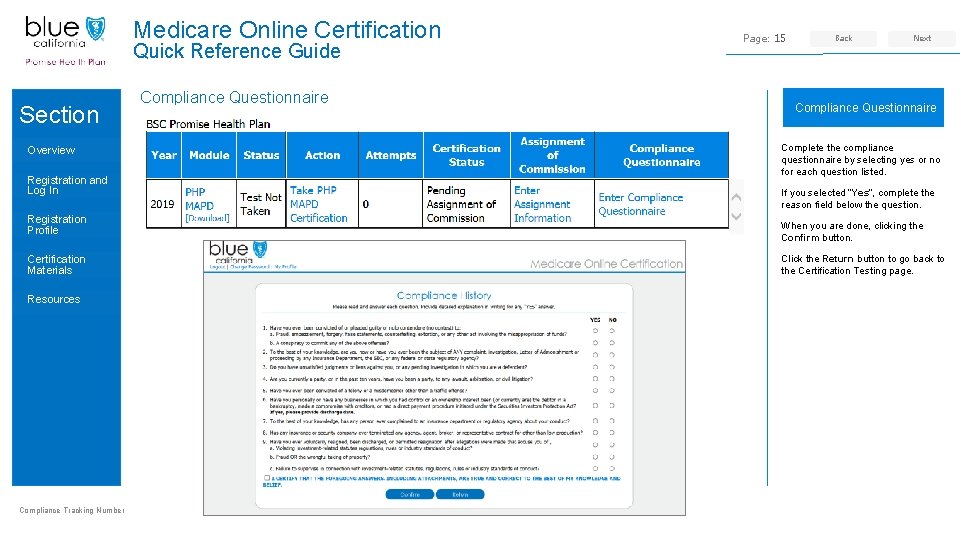Click the Return button on the questionnaire
The width and height of the screenshot is (960, 540).
pos(460,495)
